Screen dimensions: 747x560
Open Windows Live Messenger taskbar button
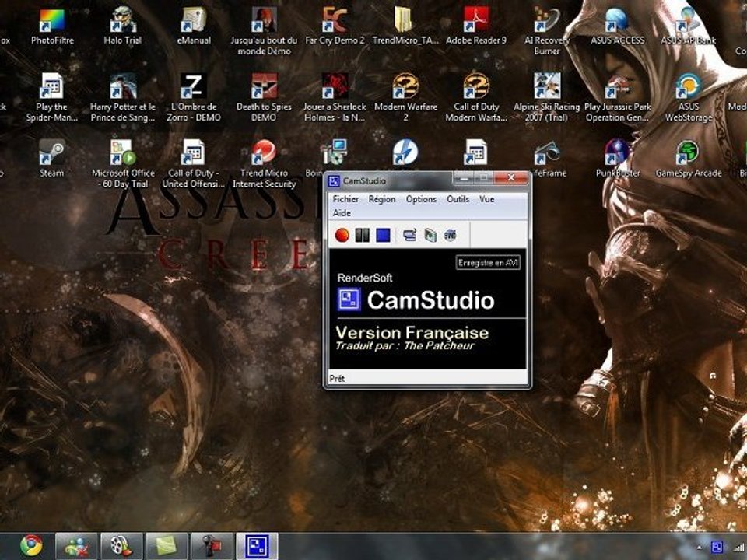76,546
